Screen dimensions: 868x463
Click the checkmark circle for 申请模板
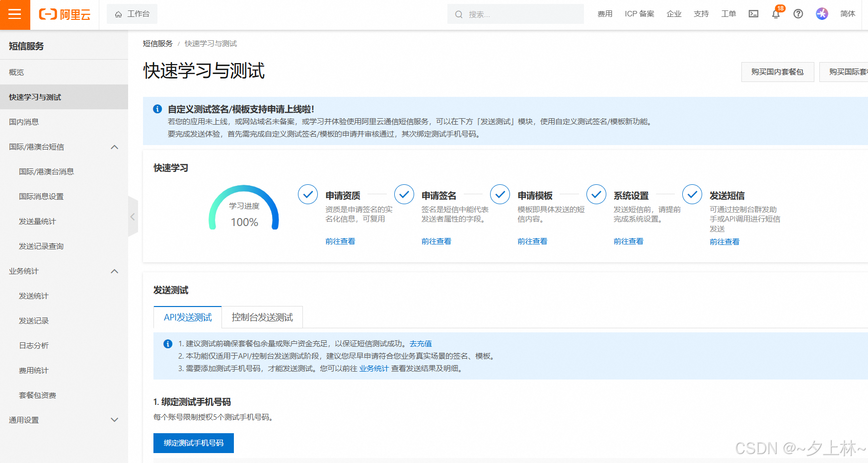pos(500,194)
